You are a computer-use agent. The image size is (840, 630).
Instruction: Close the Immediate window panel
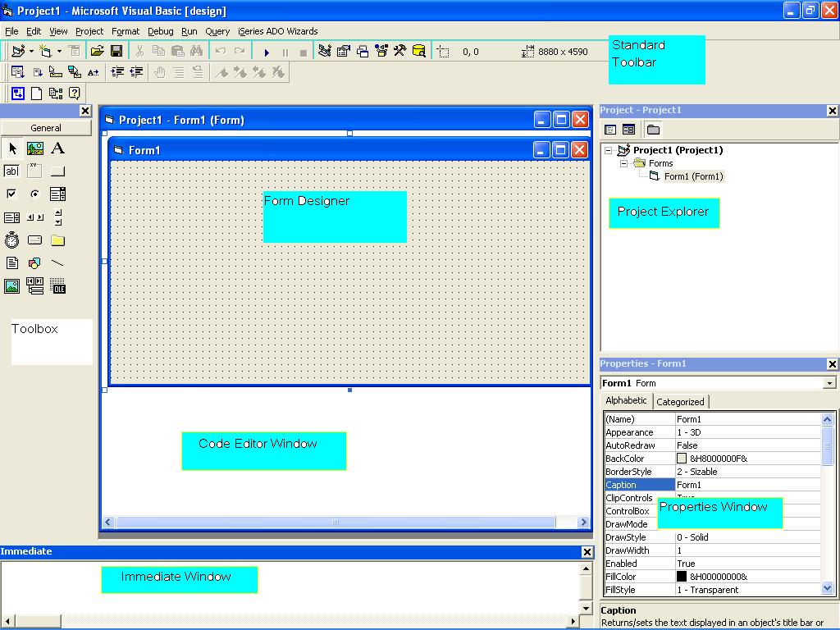pos(587,552)
